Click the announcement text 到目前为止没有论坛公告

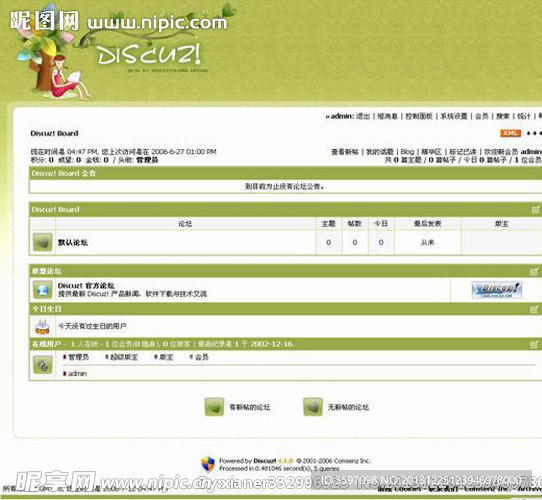coord(285,187)
